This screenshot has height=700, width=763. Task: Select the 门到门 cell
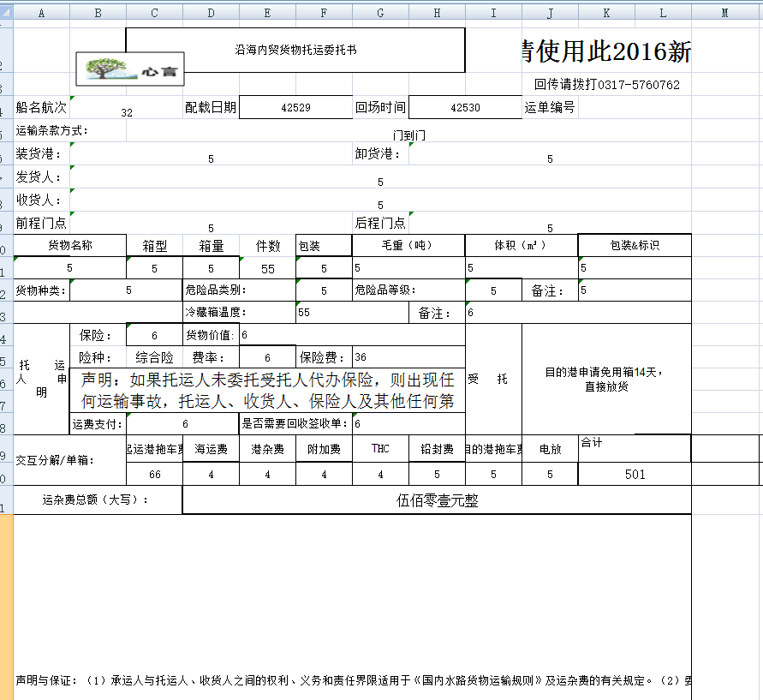408,130
